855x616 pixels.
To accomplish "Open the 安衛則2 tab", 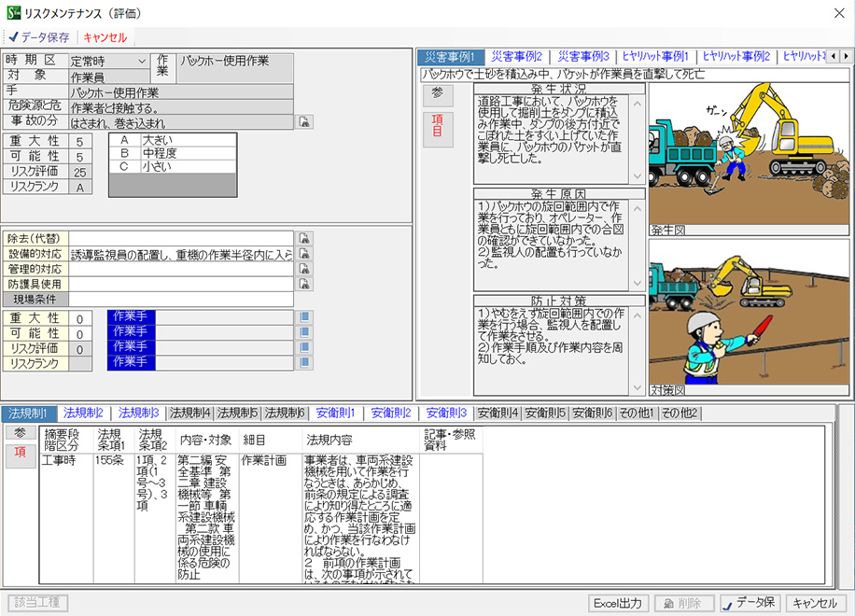I will pyautogui.click(x=390, y=413).
